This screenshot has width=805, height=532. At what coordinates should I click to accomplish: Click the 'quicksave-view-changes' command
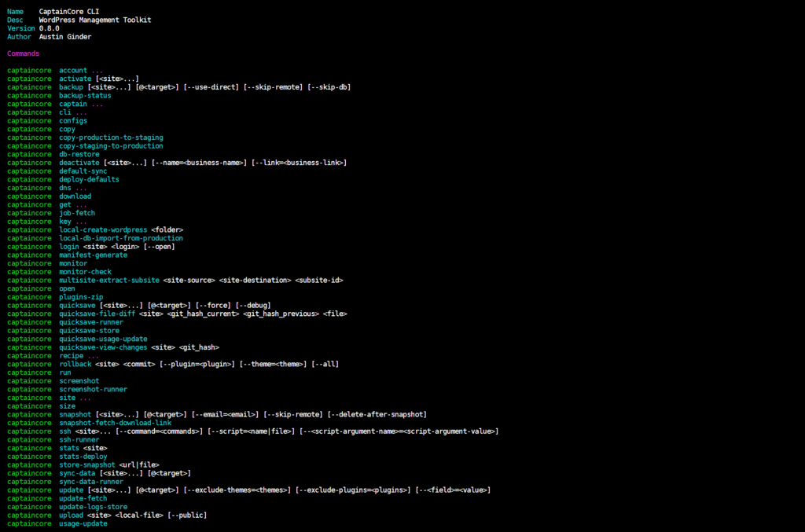[103, 347]
